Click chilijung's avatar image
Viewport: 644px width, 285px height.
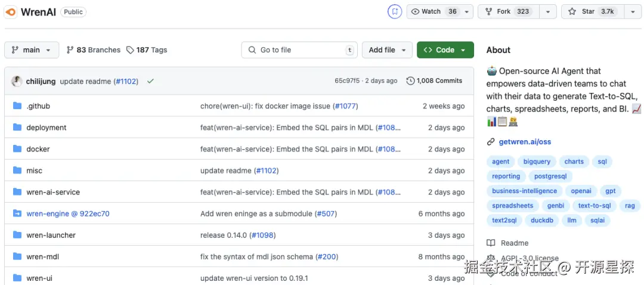point(17,81)
